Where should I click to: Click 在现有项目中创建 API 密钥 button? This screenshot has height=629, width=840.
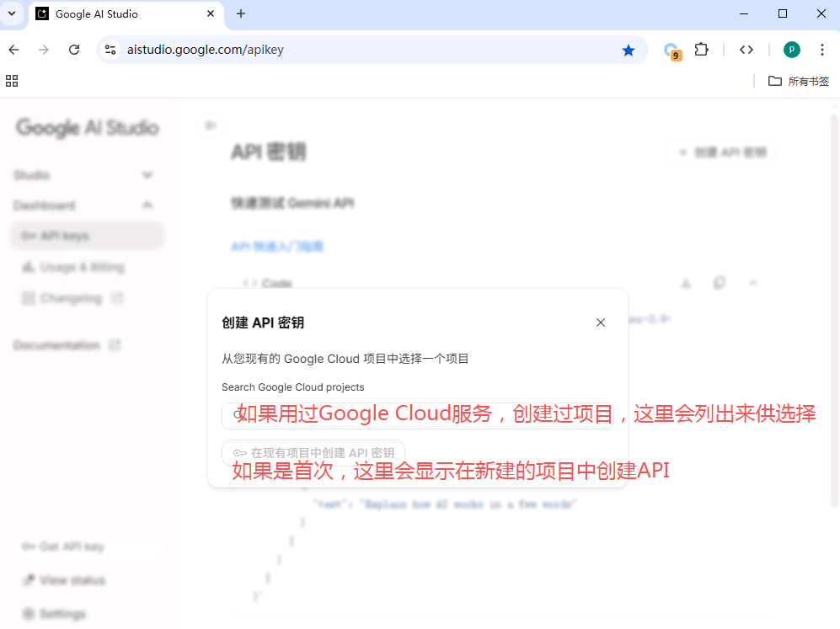[x=313, y=453]
